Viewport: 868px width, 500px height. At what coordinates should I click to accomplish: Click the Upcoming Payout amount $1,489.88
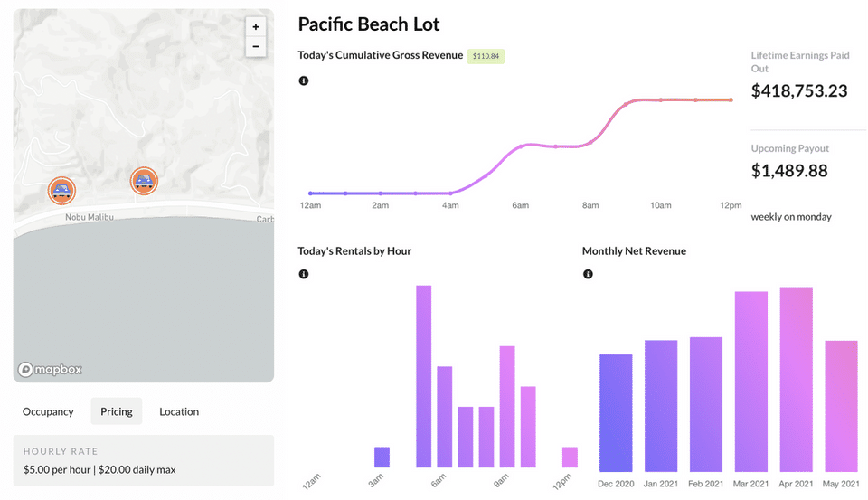[789, 171]
